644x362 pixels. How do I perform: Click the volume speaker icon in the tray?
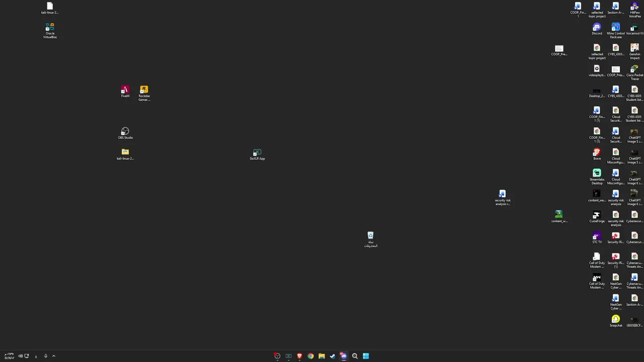coord(20,356)
